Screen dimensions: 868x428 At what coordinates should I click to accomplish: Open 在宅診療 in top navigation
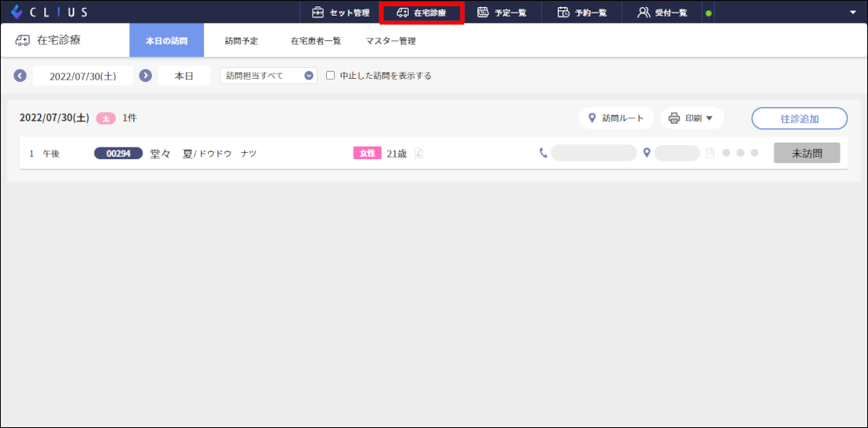421,12
